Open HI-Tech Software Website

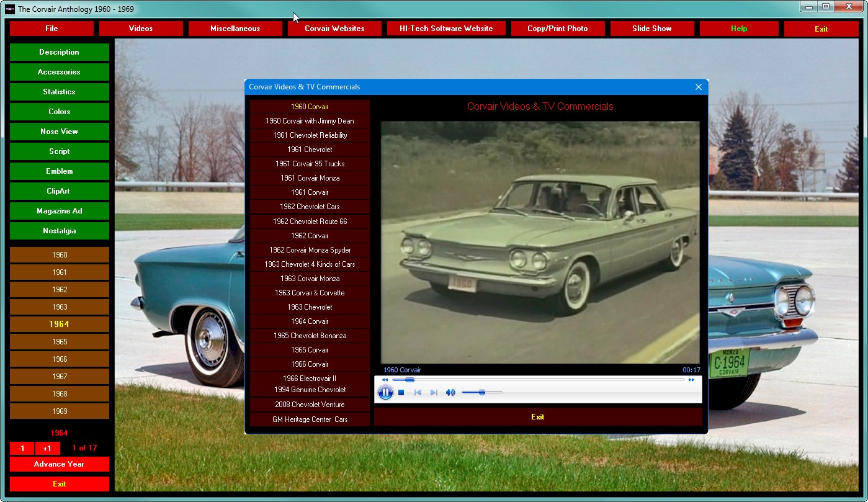446,29
